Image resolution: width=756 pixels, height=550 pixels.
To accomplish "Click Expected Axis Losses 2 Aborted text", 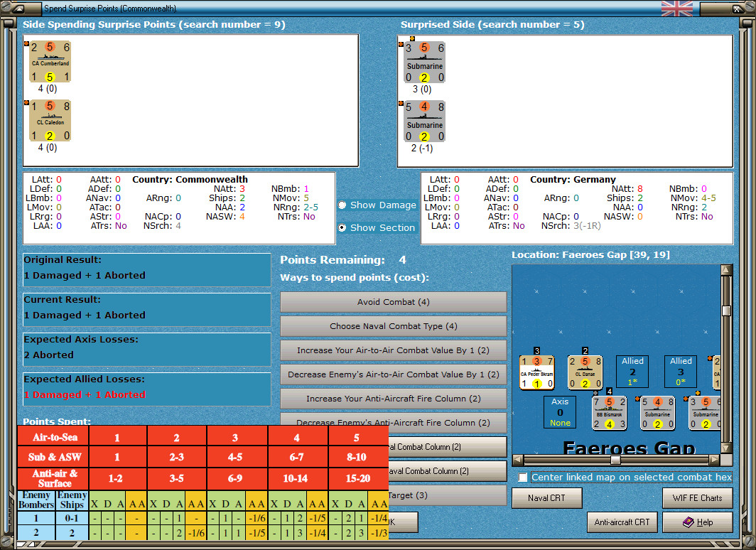I will (x=49, y=355).
